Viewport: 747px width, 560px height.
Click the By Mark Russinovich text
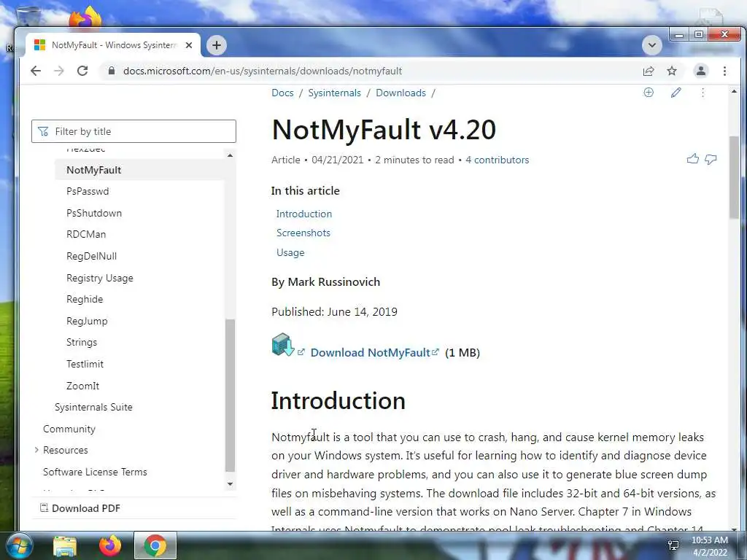(326, 282)
